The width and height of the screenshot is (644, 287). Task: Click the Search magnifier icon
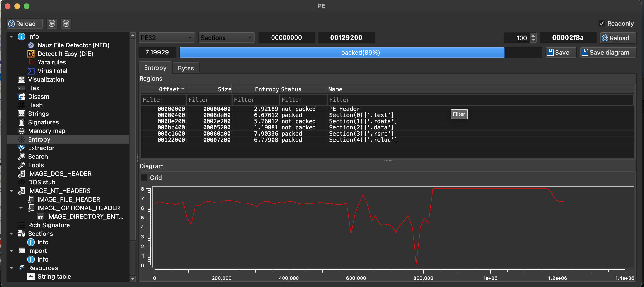tap(21, 157)
